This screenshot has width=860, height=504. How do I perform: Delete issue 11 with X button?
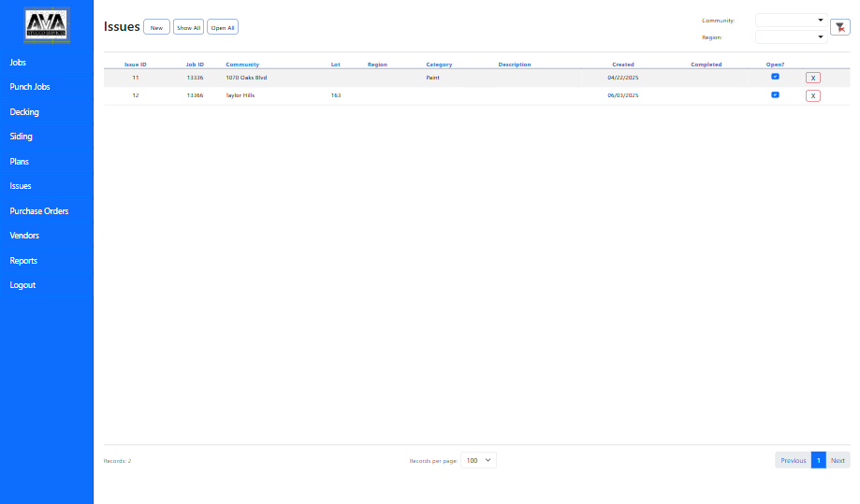pos(812,79)
